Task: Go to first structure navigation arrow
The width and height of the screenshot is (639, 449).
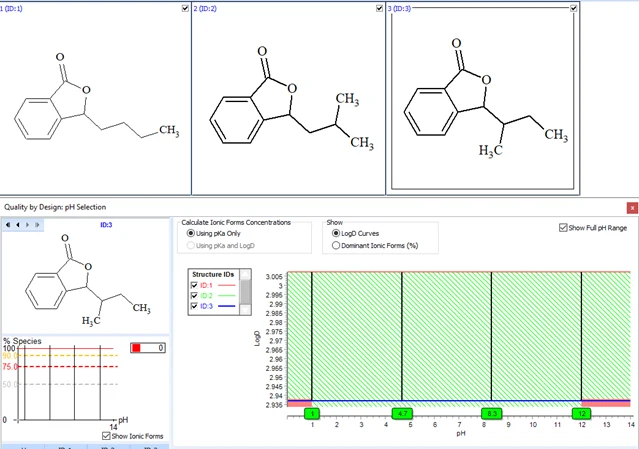Action: point(8,224)
